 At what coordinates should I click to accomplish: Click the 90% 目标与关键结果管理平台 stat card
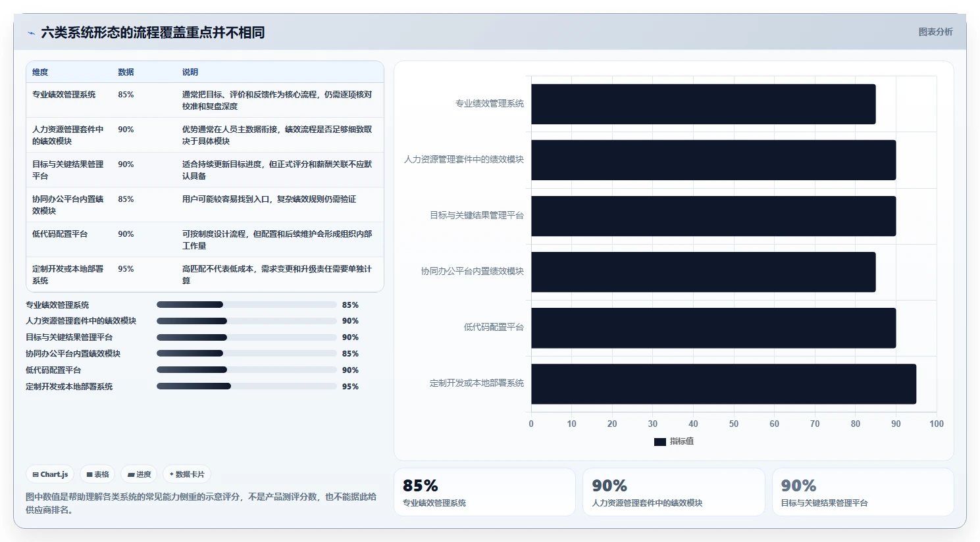click(863, 492)
